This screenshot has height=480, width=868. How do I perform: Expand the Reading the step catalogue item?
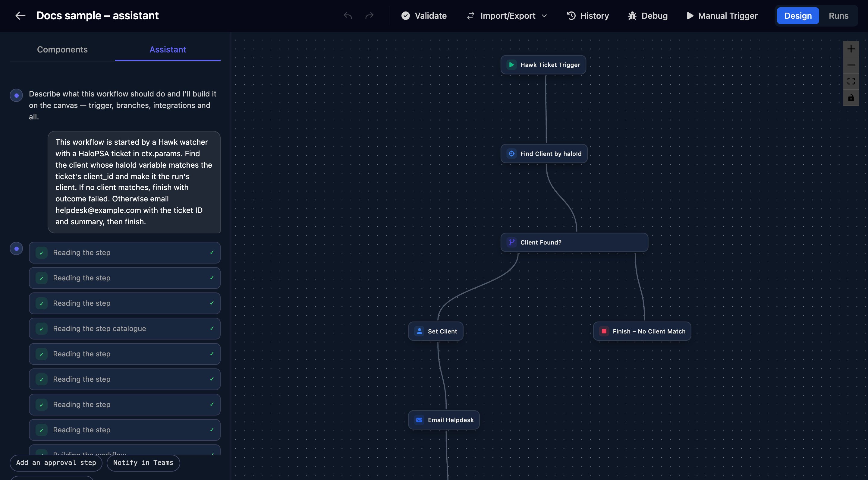125,329
